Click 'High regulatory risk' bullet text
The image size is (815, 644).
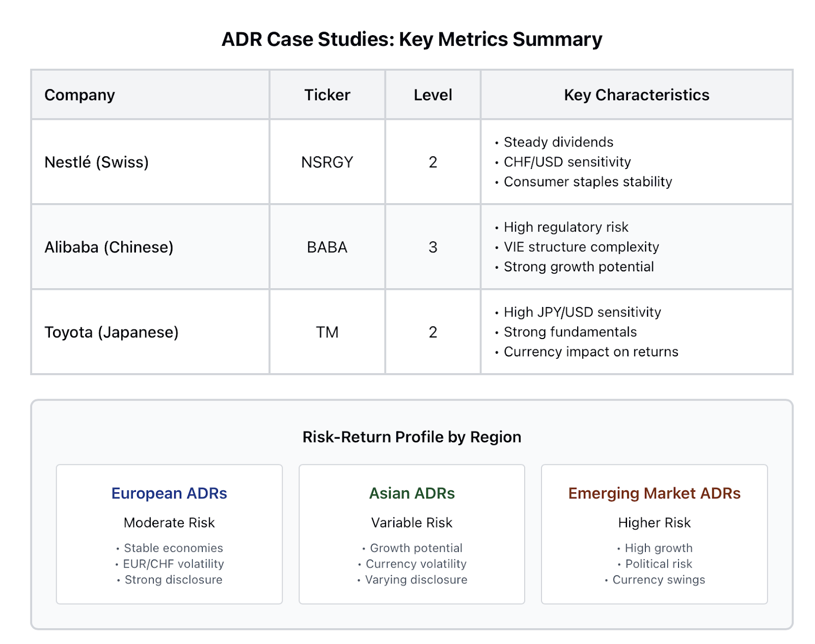pyautogui.click(x=566, y=227)
